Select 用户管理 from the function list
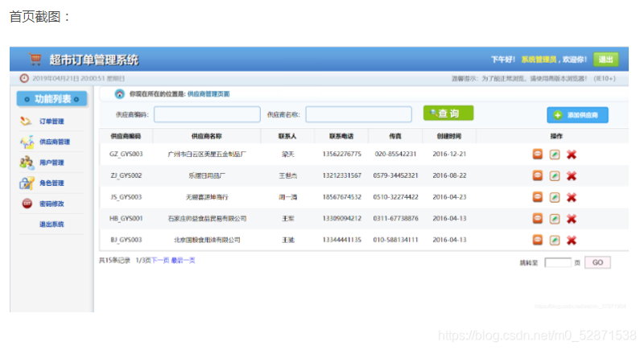Screen dimensions: 644x350 coord(52,163)
